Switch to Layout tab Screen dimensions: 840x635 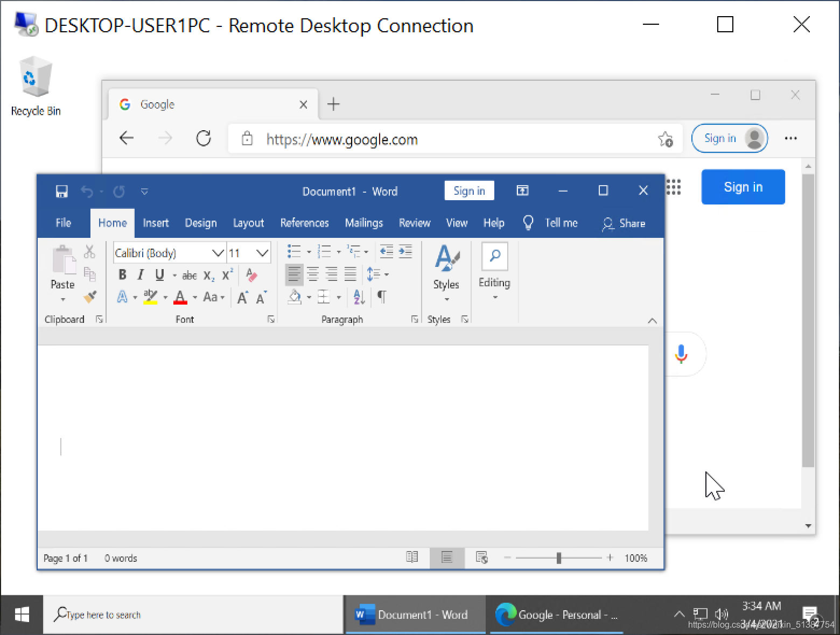(248, 223)
